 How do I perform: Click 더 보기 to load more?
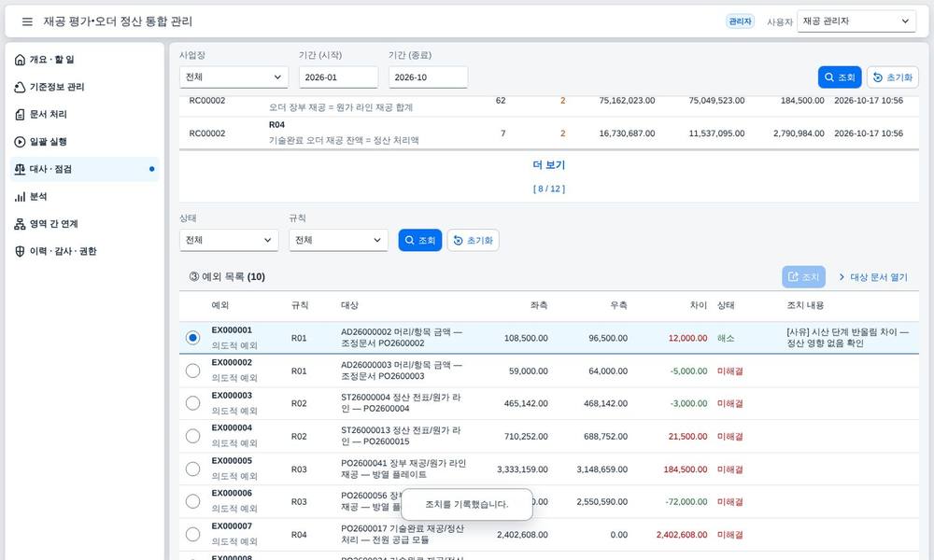[x=548, y=165]
